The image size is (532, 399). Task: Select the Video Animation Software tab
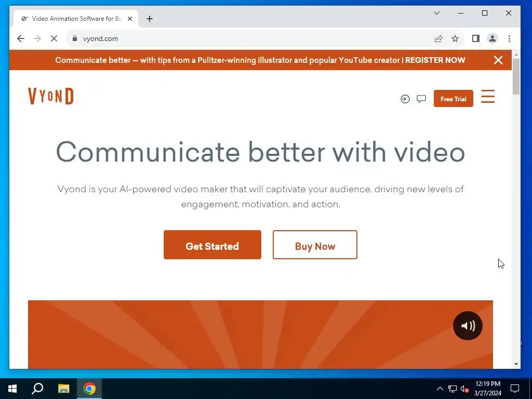(76, 19)
